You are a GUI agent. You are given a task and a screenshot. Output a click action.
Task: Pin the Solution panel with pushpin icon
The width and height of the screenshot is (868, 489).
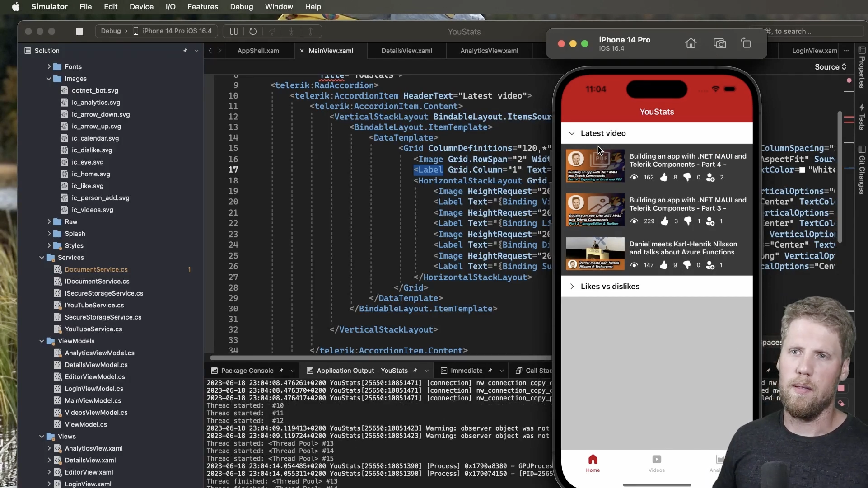tap(185, 51)
